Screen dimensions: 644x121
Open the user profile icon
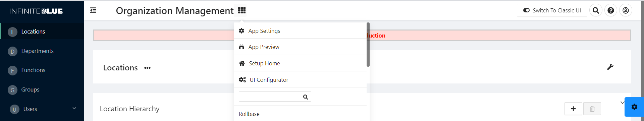[x=626, y=10]
